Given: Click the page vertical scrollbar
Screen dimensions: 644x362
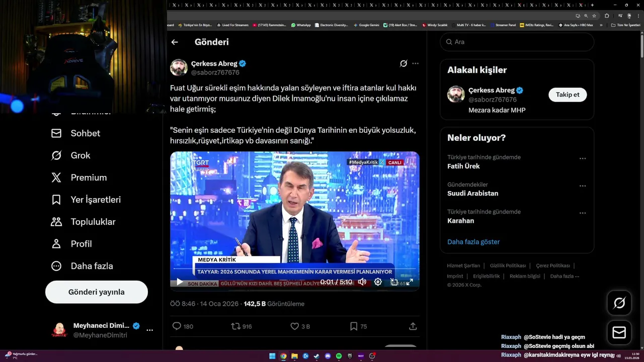Looking at the screenshot, I should [x=641, y=45].
